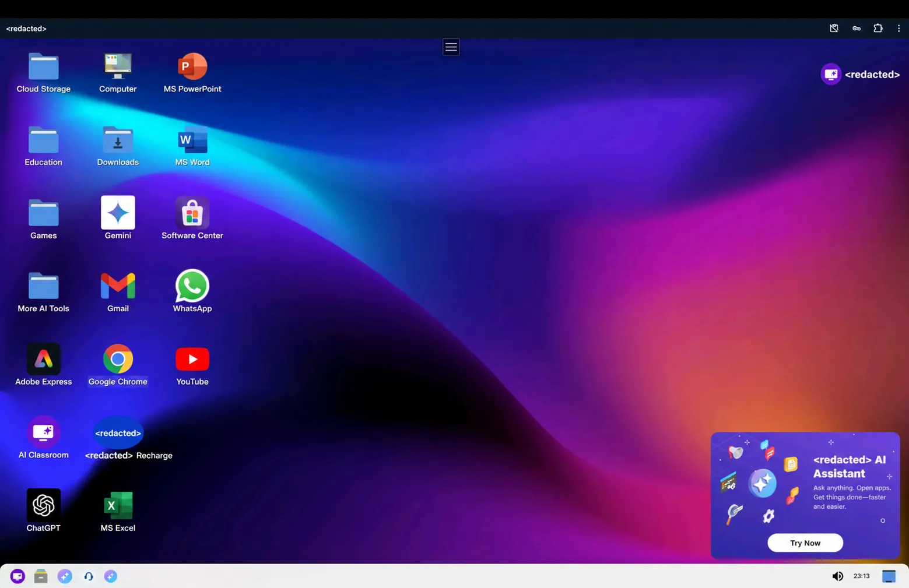This screenshot has width=909, height=588.
Task: Open MS Excel
Action: [x=118, y=511]
